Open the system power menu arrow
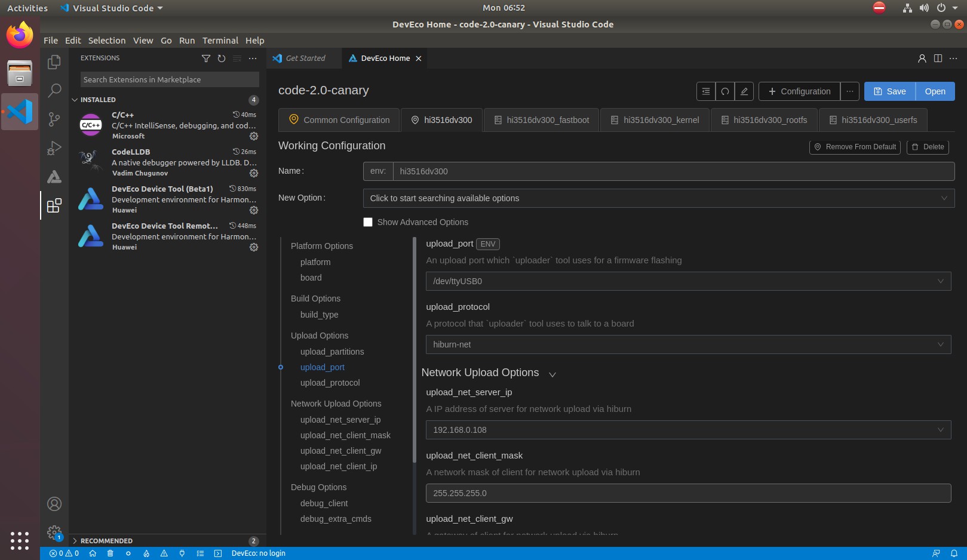 click(955, 8)
